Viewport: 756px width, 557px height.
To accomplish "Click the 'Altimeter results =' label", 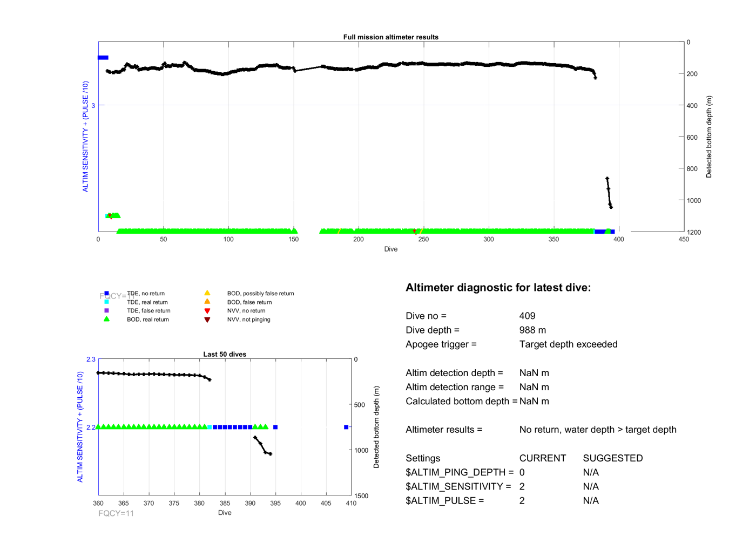I will (x=444, y=430).
